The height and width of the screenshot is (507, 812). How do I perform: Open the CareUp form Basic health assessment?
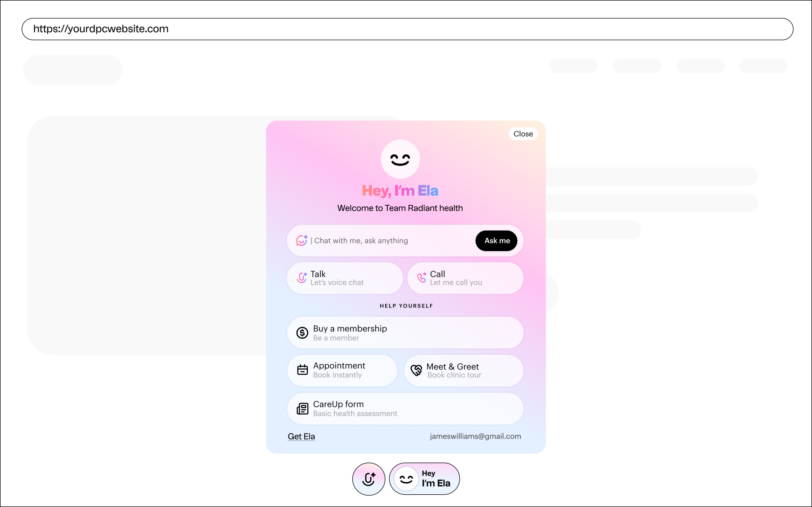click(x=405, y=408)
